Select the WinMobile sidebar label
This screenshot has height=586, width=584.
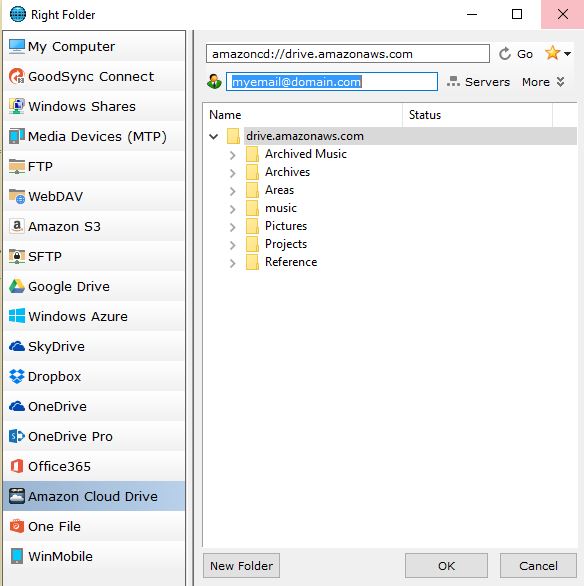coord(61,556)
